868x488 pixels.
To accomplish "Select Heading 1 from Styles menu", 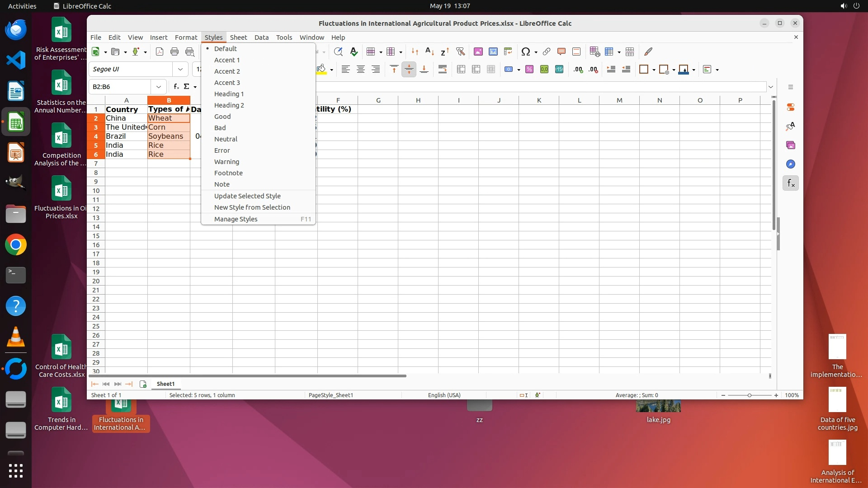I will pos(229,94).
